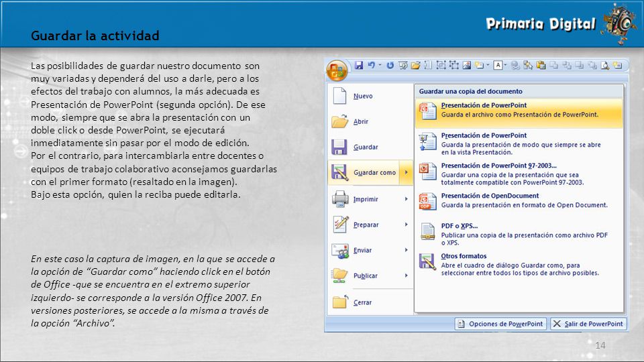Image resolution: width=644 pixels, height=362 pixels.
Task: Click the Insert Picture icon
Action: coord(467,65)
